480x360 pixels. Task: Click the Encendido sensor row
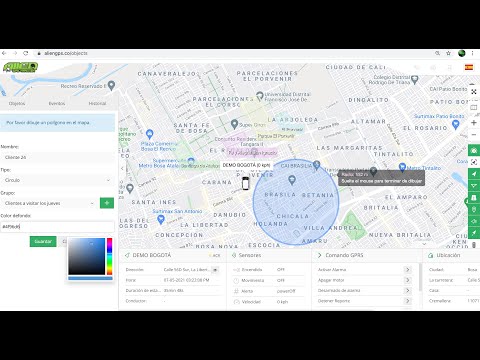pyautogui.click(x=268, y=270)
